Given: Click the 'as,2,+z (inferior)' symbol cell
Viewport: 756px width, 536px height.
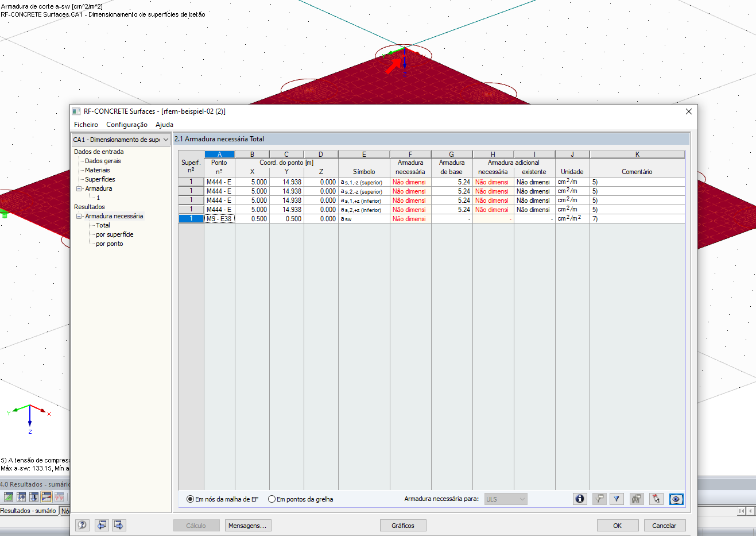Looking at the screenshot, I should tap(364, 210).
